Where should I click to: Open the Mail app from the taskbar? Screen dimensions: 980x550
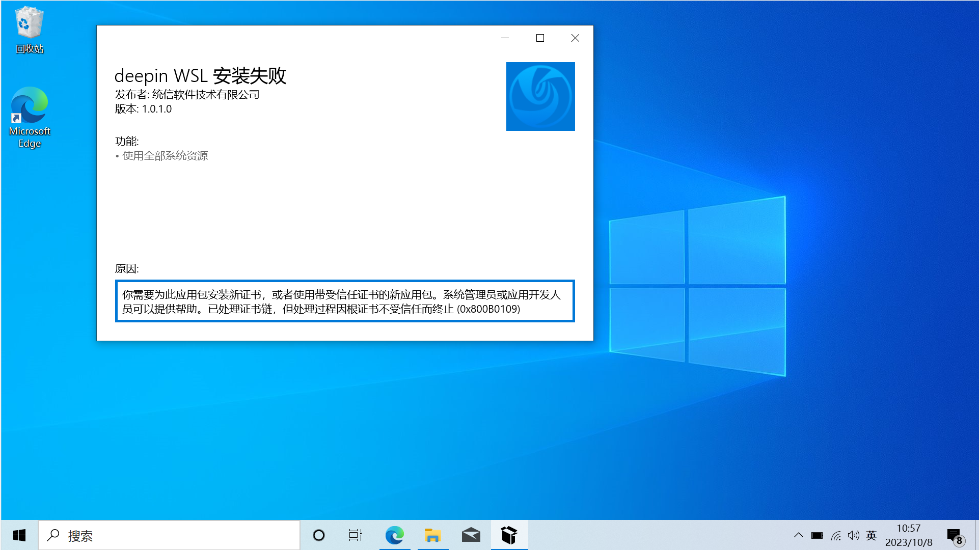point(471,535)
